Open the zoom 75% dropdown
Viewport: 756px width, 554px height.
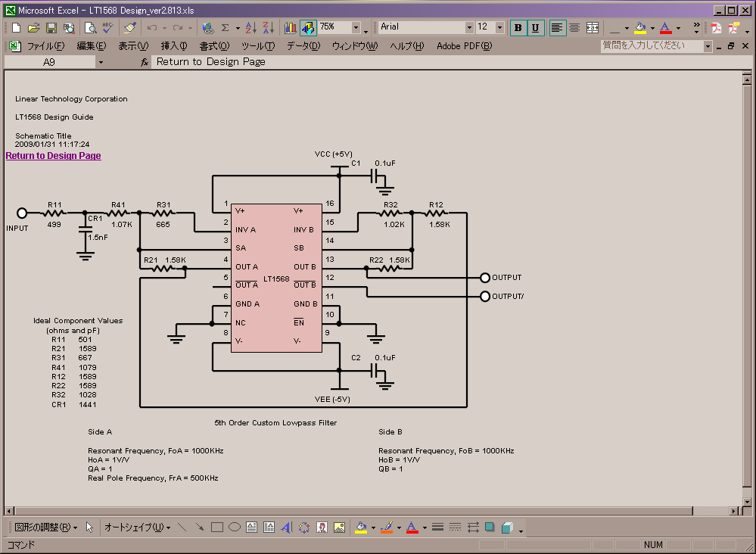tap(356, 27)
